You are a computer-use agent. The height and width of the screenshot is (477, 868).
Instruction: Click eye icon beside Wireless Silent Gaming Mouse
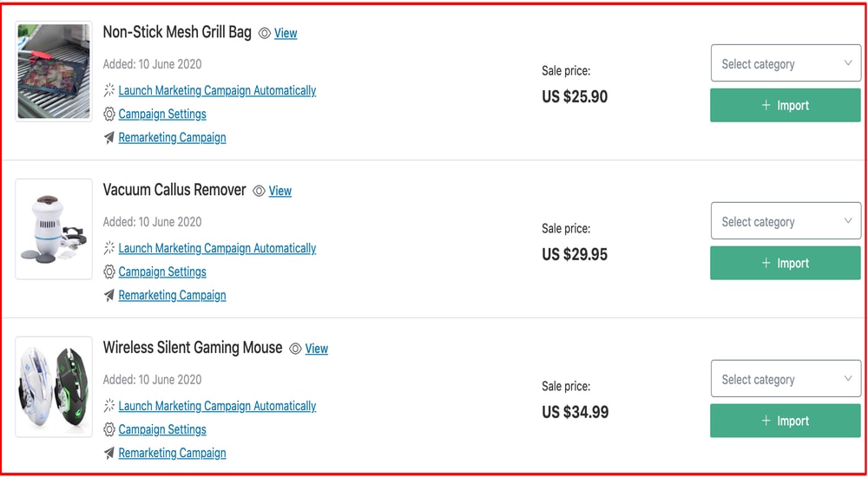(295, 350)
